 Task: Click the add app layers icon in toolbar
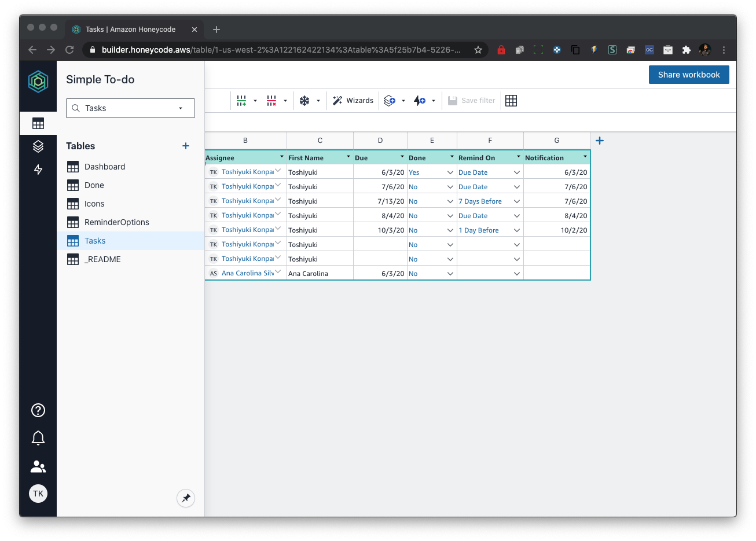coord(390,101)
